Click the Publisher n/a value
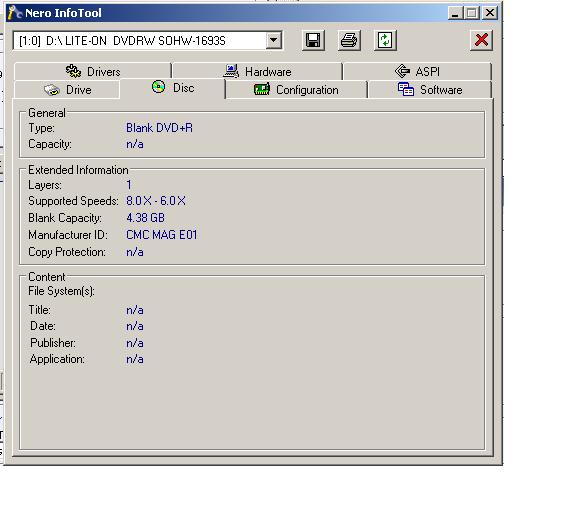The height and width of the screenshot is (532, 569). (135, 343)
